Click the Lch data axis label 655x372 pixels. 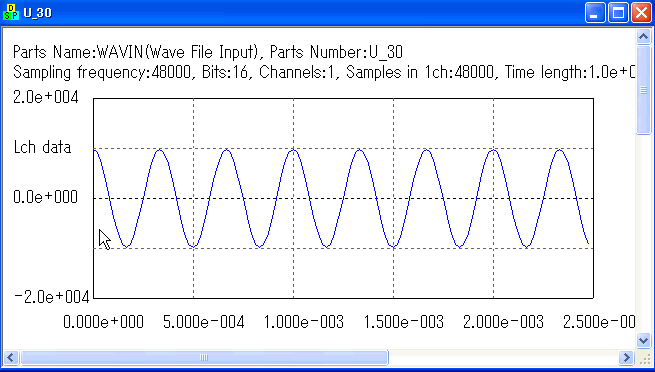tap(42, 147)
